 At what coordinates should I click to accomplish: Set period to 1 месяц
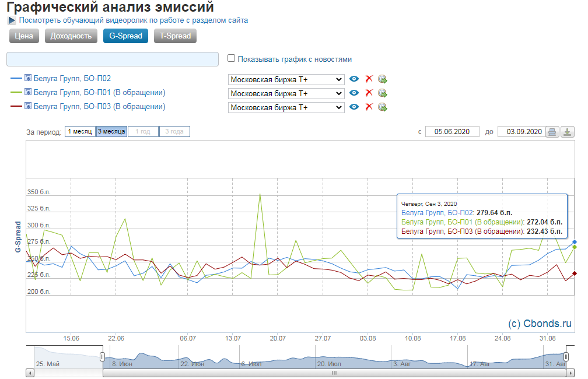point(80,132)
